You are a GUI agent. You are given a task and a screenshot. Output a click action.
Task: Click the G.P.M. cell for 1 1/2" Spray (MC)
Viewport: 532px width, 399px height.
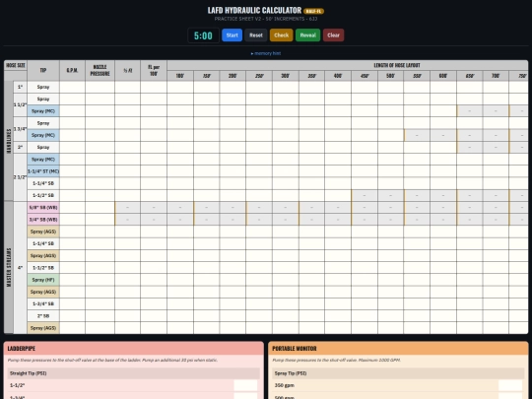[72, 111]
